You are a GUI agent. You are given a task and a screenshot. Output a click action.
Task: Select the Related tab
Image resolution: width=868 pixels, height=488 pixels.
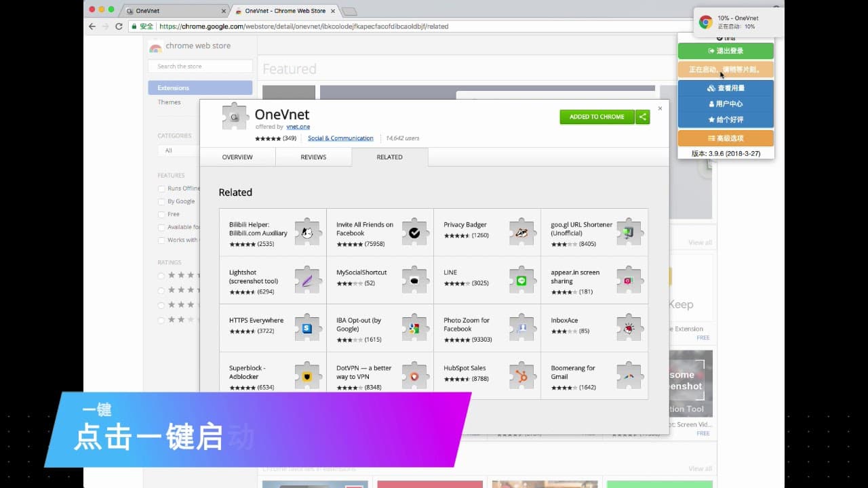click(390, 157)
